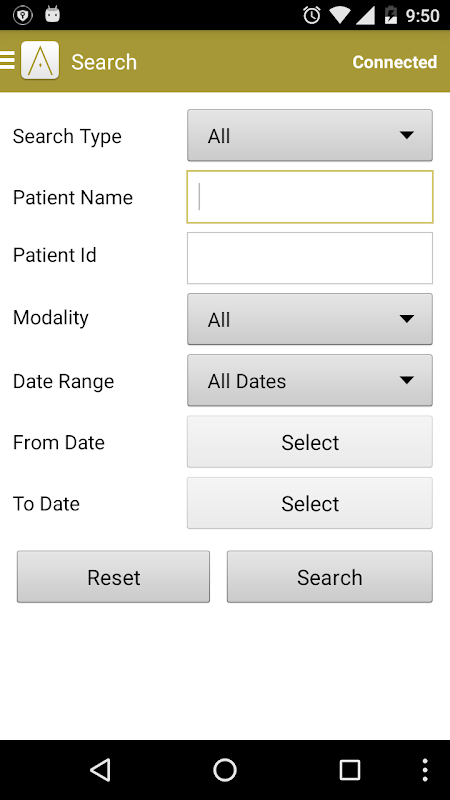
Task: Select a To Date
Action: [310, 503]
